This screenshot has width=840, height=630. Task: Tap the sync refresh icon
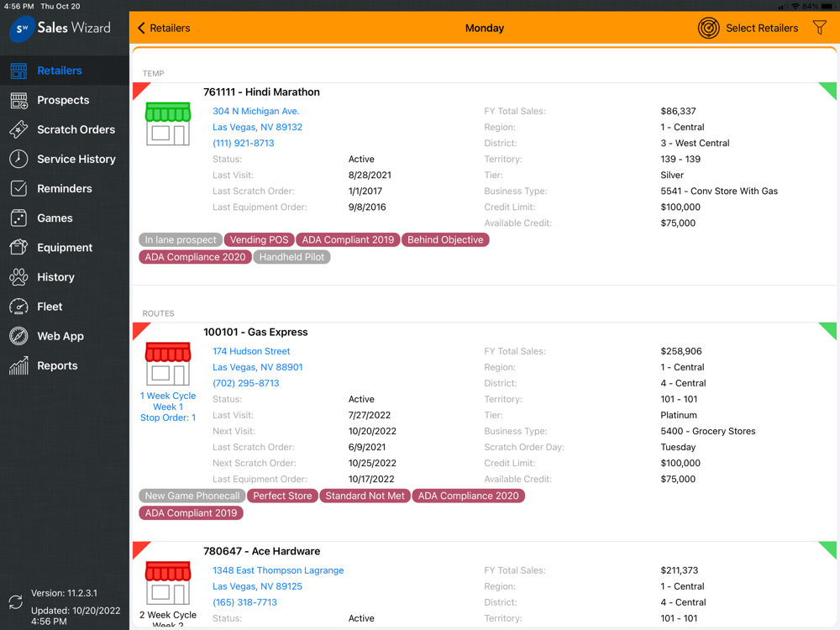click(x=16, y=602)
